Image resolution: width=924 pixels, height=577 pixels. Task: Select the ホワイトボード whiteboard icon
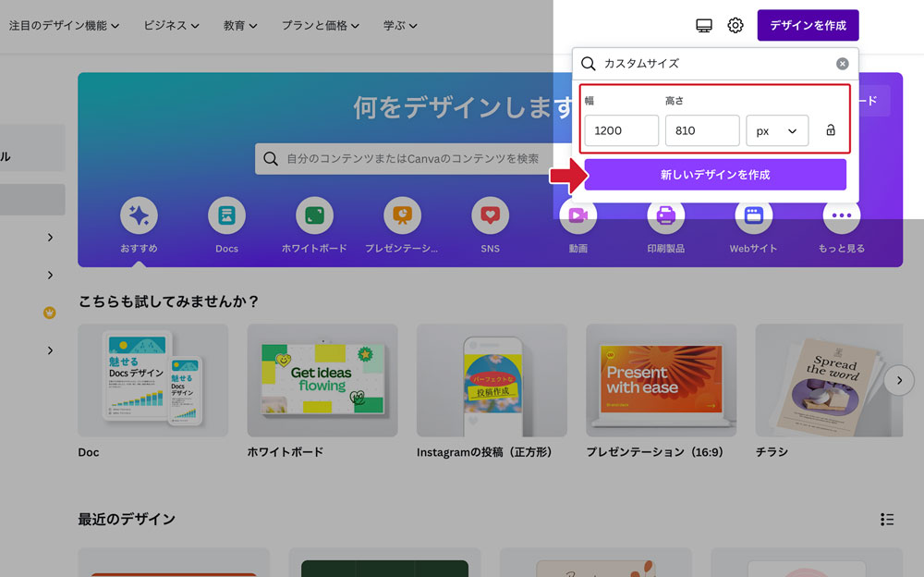315,215
